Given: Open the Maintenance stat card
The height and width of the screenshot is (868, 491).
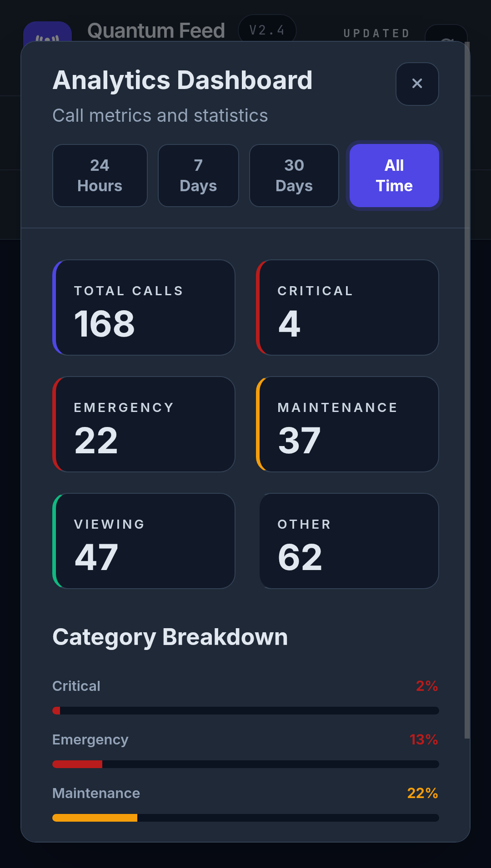Looking at the screenshot, I should (x=347, y=424).
